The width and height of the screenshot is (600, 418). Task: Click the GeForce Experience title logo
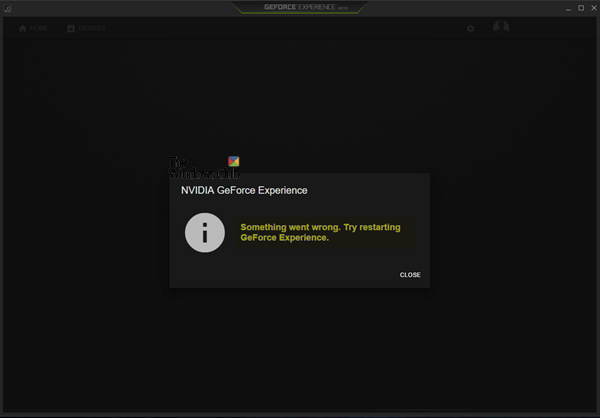coord(305,7)
